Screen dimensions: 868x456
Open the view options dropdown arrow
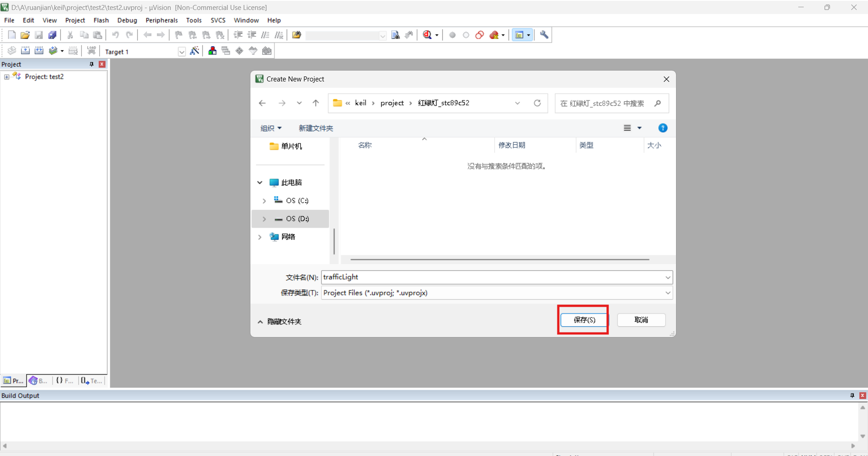(639, 128)
